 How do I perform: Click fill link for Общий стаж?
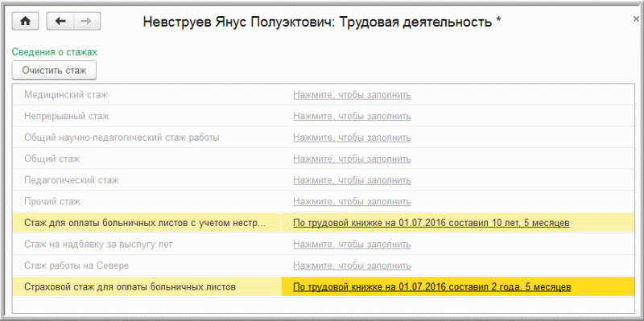tap(352, 158)
